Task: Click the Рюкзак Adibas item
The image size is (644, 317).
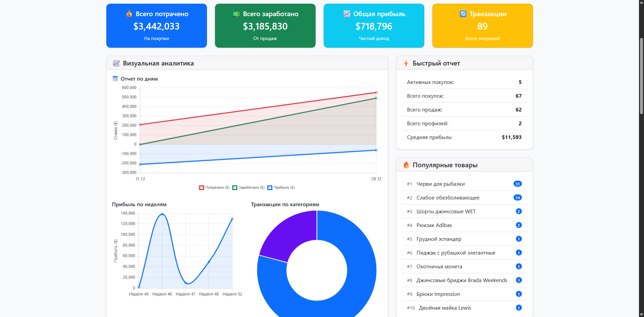Action: click(x=465, y=225)
